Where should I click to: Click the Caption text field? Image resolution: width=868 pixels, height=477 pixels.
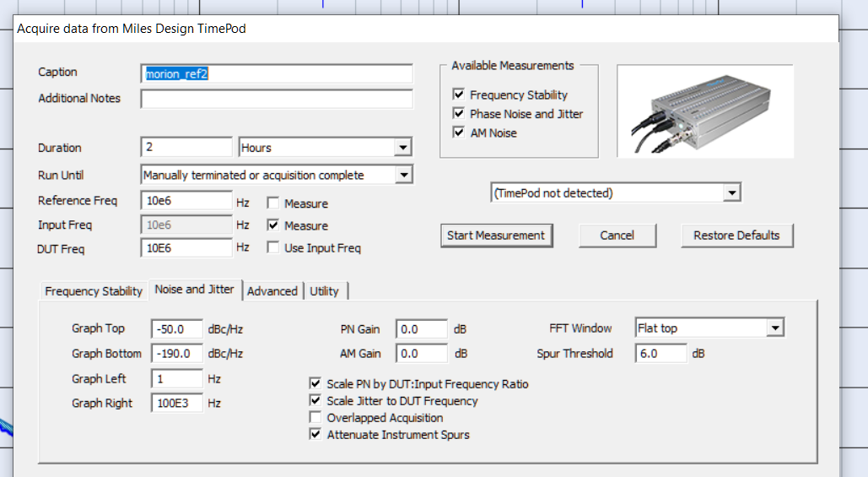(x=276, y=73)
